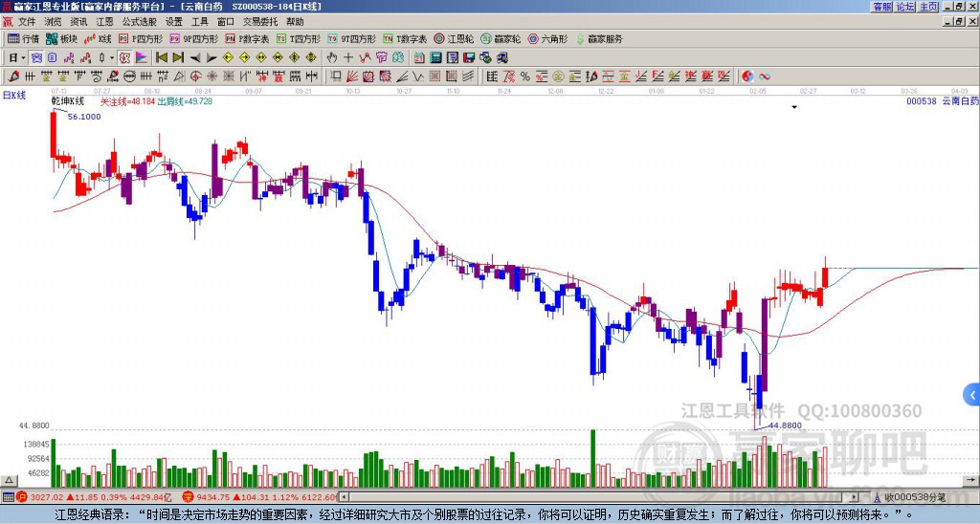Expand the candlestick type dropdown arrow
The width and height of the screenshot is (980, 524).
(112, 58)
